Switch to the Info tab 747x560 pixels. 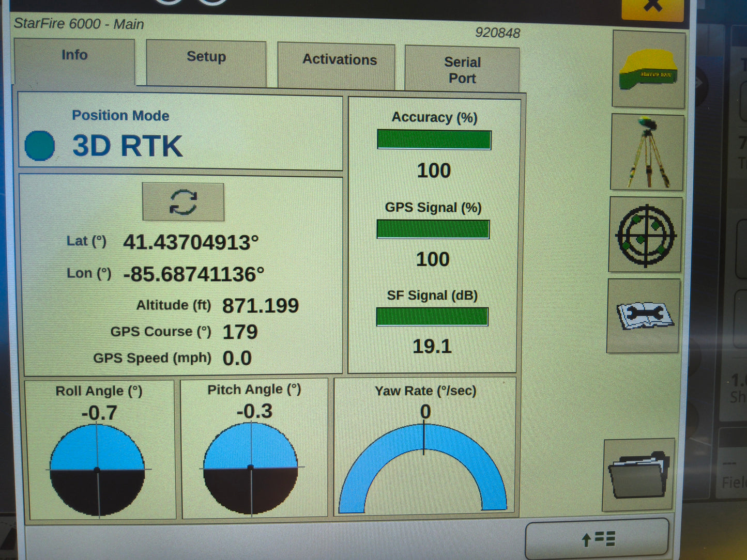click(x=74, y=61)
